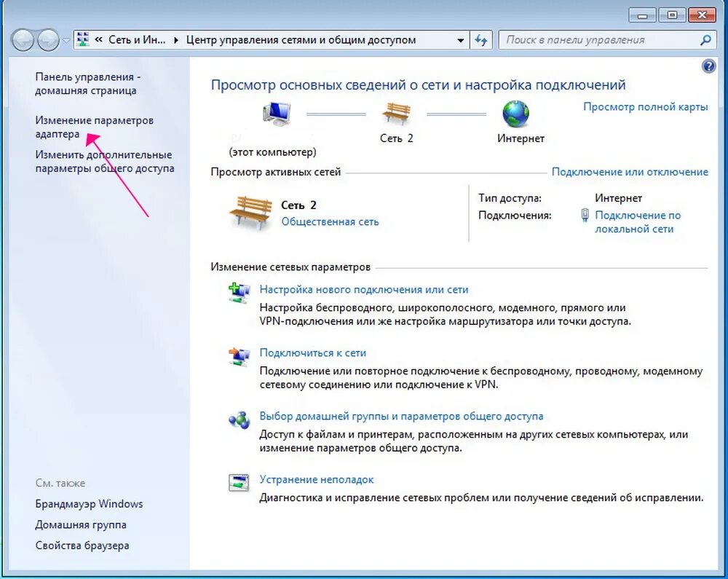Open 'Домашняя группа' link

pyautogui.click(x=81, y=524)
